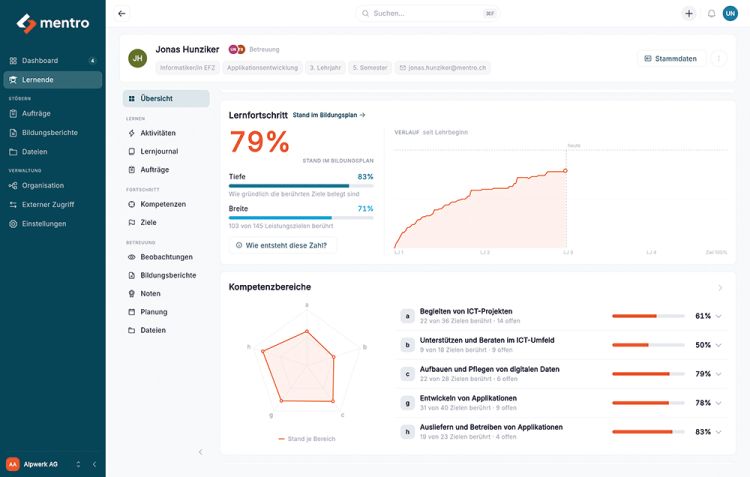Open the notifications bell
This screenshot has width=750, height=477.
point(711,13)
